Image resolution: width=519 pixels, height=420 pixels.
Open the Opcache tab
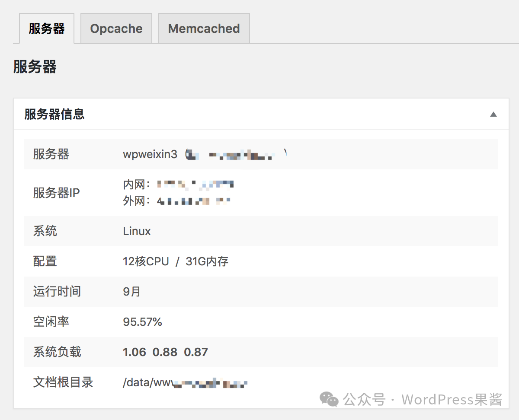116,29
